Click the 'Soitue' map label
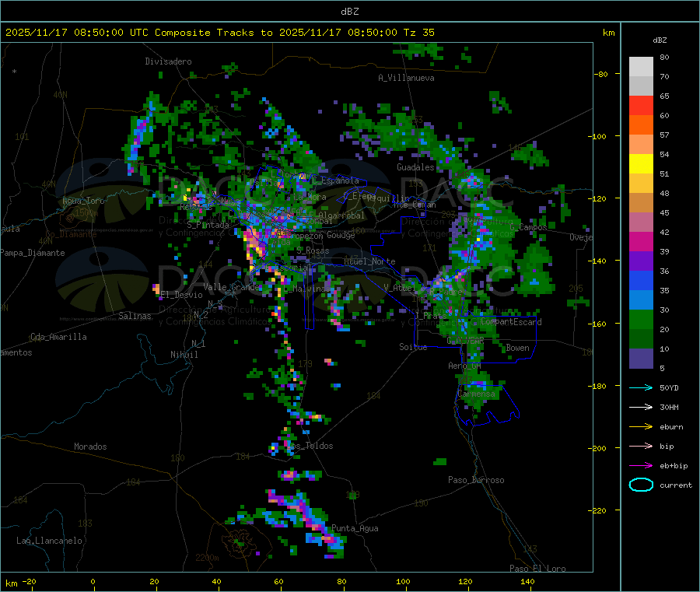 pos(413,347)
